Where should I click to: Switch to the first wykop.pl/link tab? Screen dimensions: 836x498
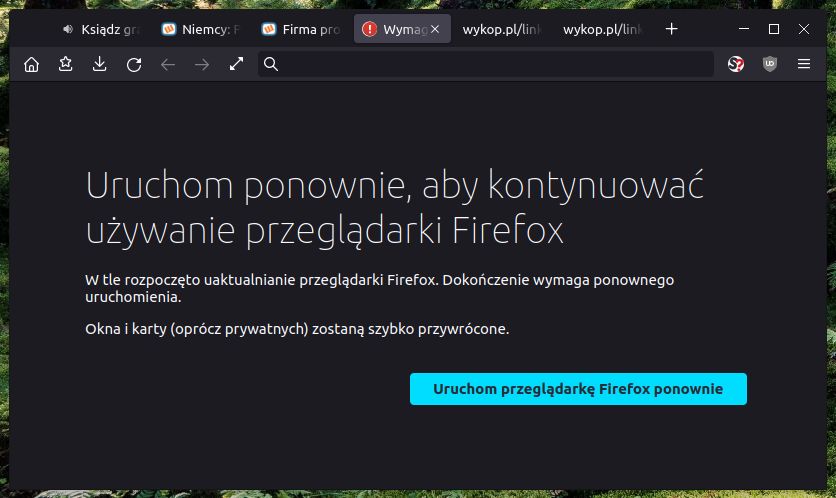[x=501, y=29]
